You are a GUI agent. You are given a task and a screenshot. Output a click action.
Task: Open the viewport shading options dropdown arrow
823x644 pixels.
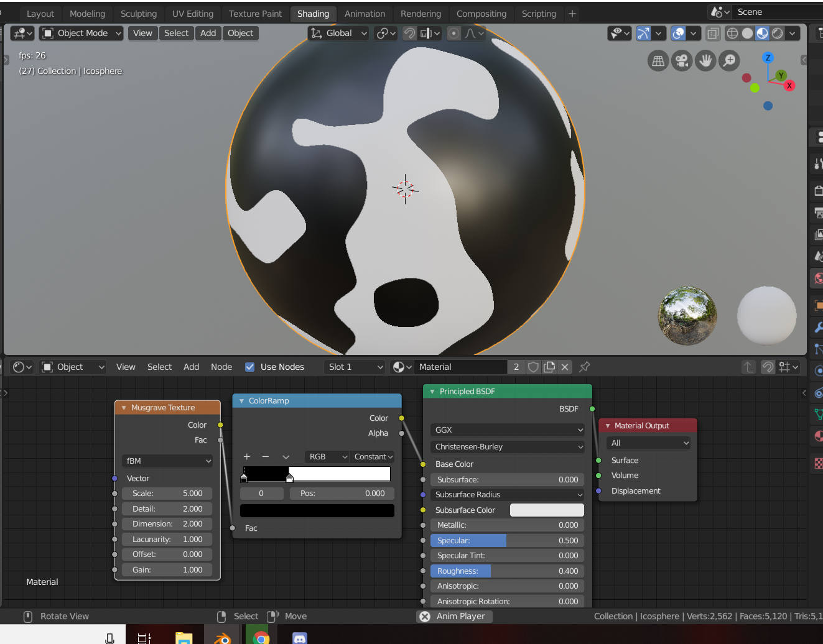pyautogui.click(x=793, y=33)
